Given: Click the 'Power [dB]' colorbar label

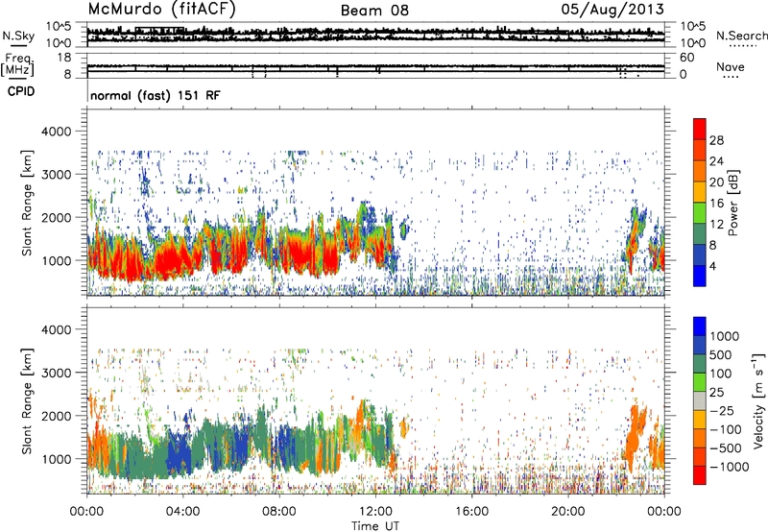Looking at the screenshot, I should 732,203.
